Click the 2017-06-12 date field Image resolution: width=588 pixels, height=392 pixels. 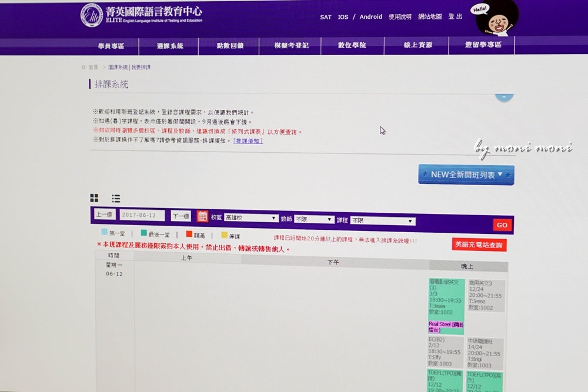[142, 216]
